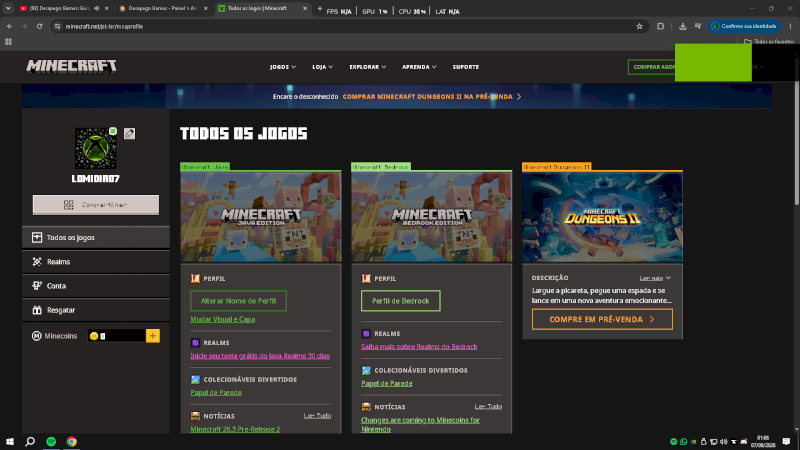
Task: Click Confirme sua identidade profile button
Action: click(x=744, y=26)
